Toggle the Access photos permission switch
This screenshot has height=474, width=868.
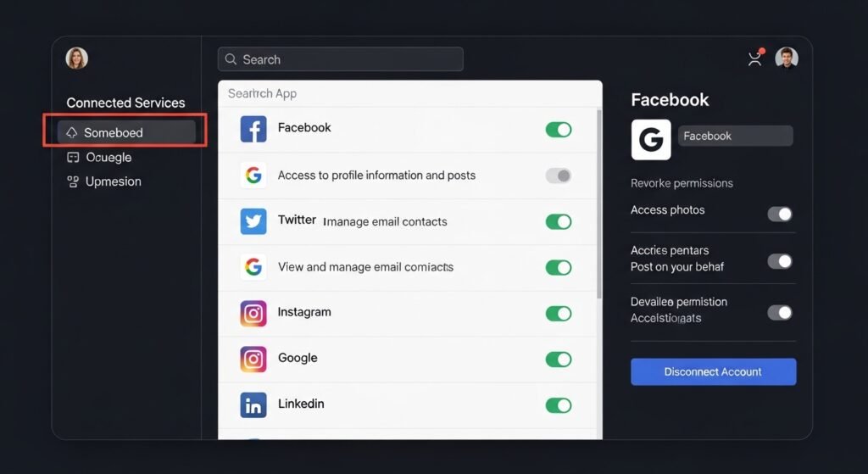click(x=779, y=214)
